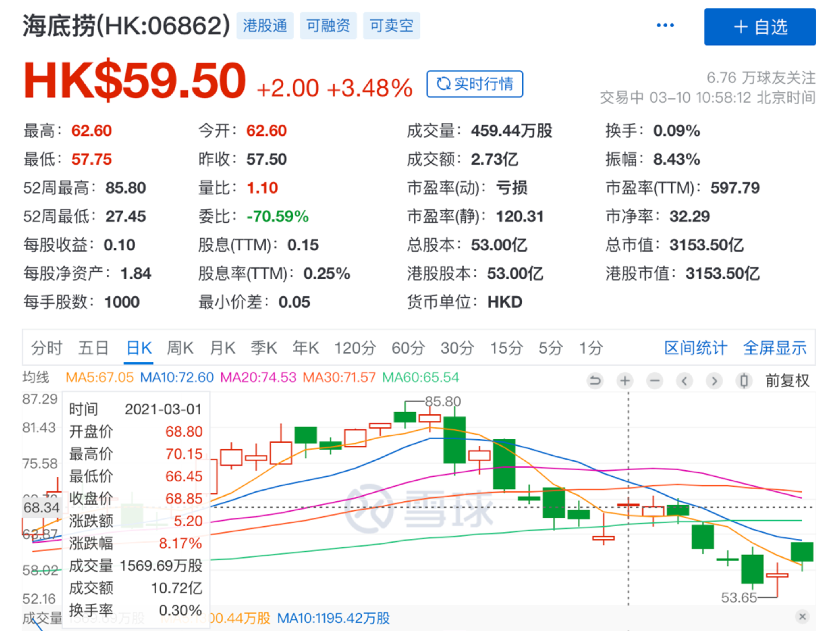Viewport: 840px width, 631px height.
Task: Click the MA60:65.54 indicator label
Action: pos(421,378)
